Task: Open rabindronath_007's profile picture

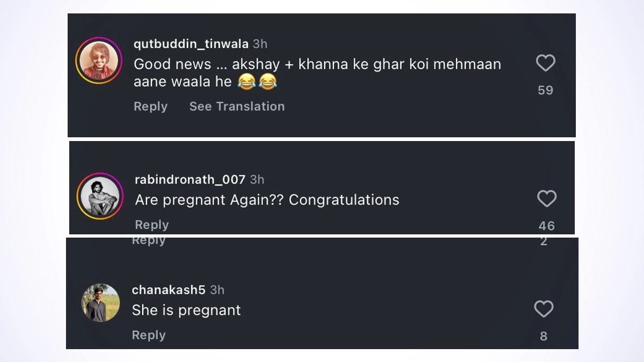Action: coord(100,196)
